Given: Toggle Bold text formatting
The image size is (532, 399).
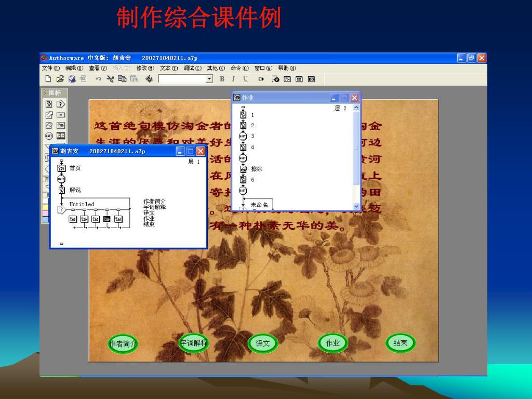Looking at the screenshot, I should coord(222,79).
